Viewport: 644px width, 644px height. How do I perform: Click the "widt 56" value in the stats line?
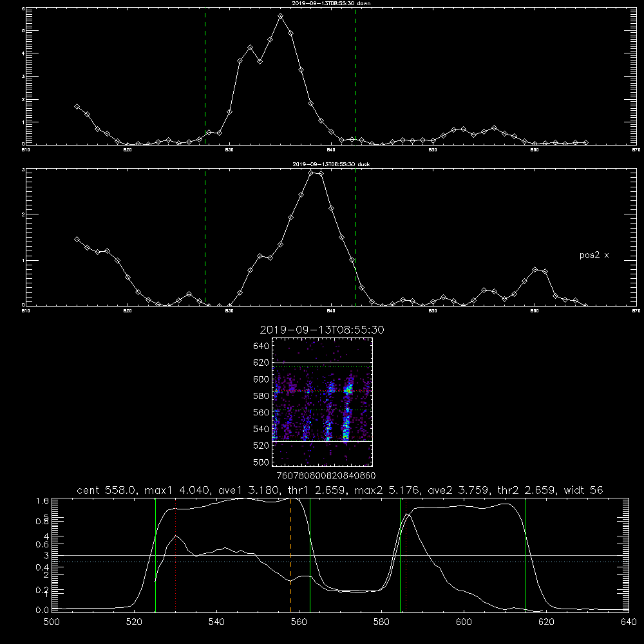click(x=583, y=490)
